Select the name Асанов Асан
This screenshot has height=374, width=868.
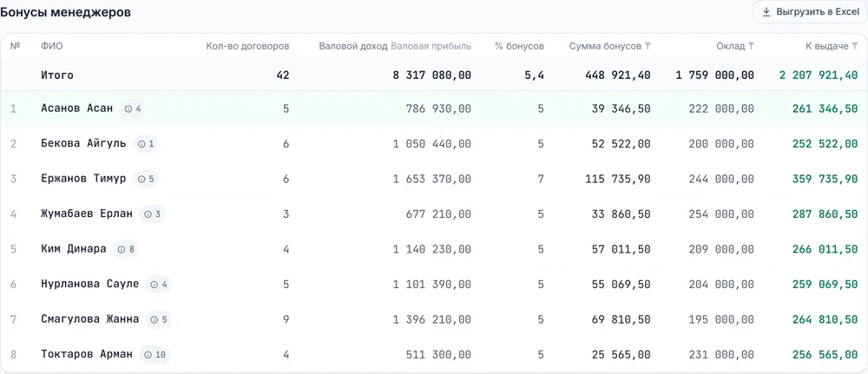77,108
